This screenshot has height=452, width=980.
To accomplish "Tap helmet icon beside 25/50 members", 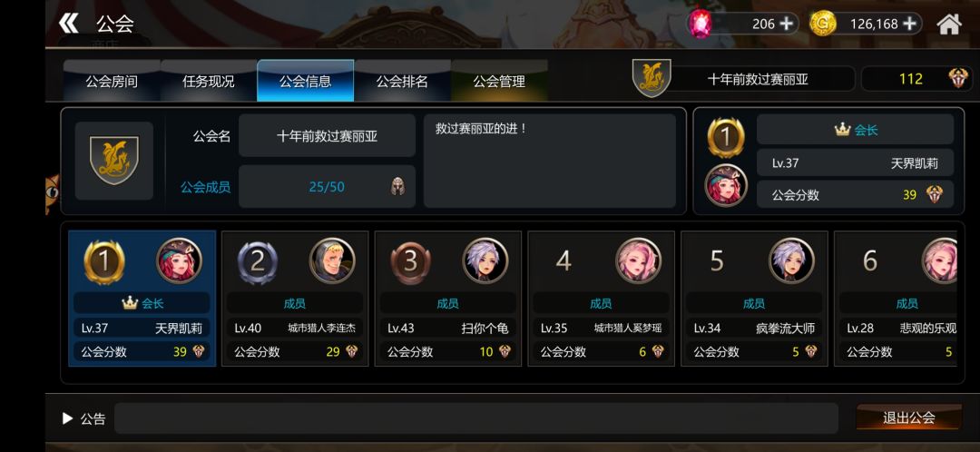I will pyautogui.click(x=397, y=186).
